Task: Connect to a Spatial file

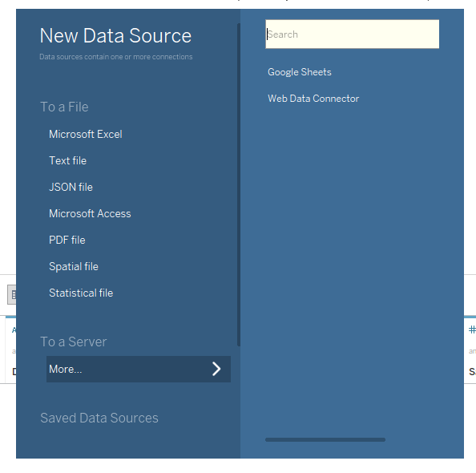Action: (x=74, y=266)
